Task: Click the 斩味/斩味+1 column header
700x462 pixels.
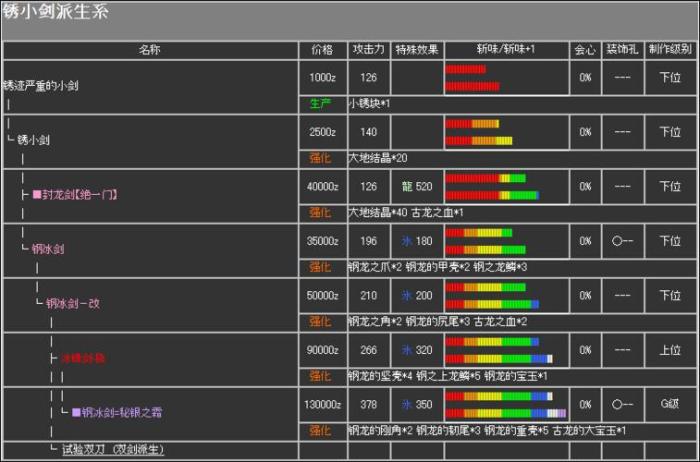Action: [506, 49]
